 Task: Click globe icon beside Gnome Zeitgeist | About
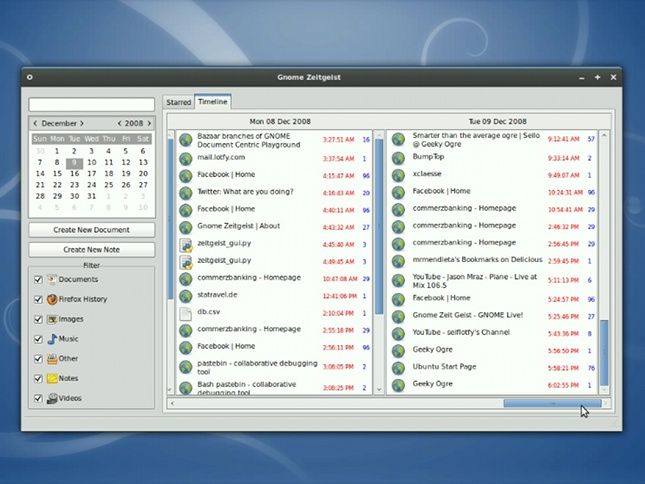click(186, 227)
